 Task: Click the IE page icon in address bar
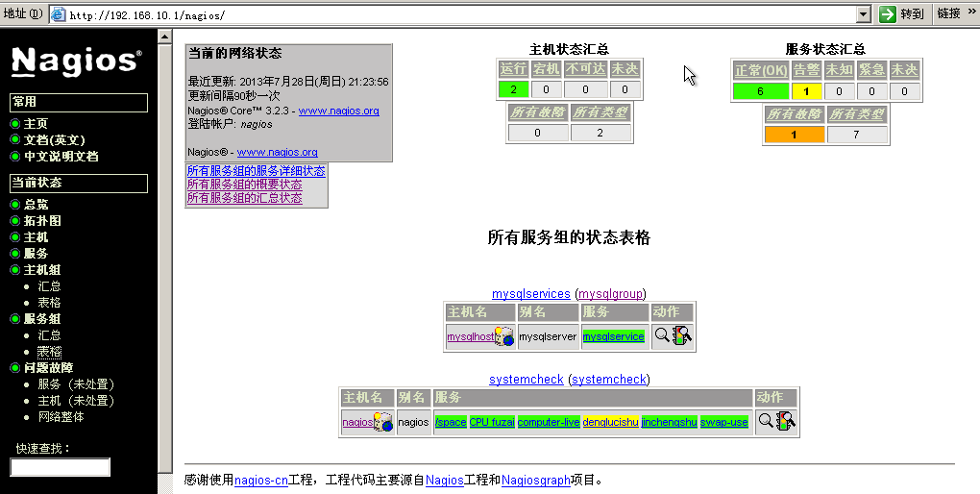58,14
